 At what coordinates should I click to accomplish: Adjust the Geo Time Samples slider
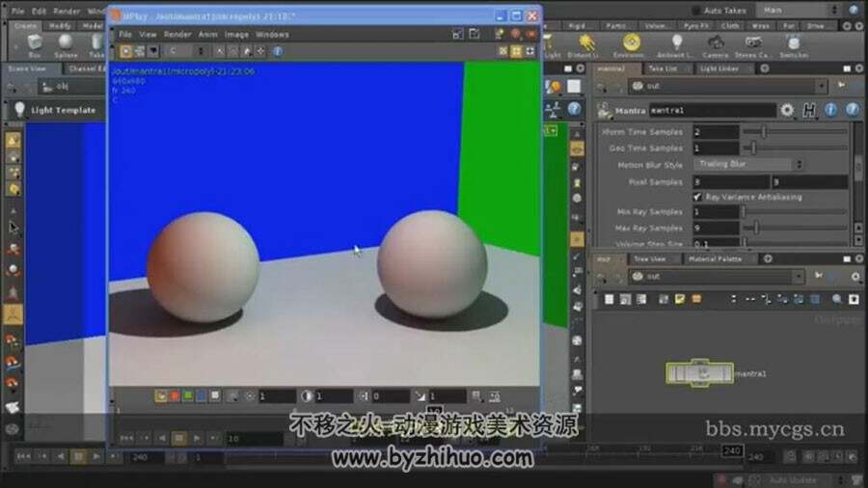click(x=795, y=148)
